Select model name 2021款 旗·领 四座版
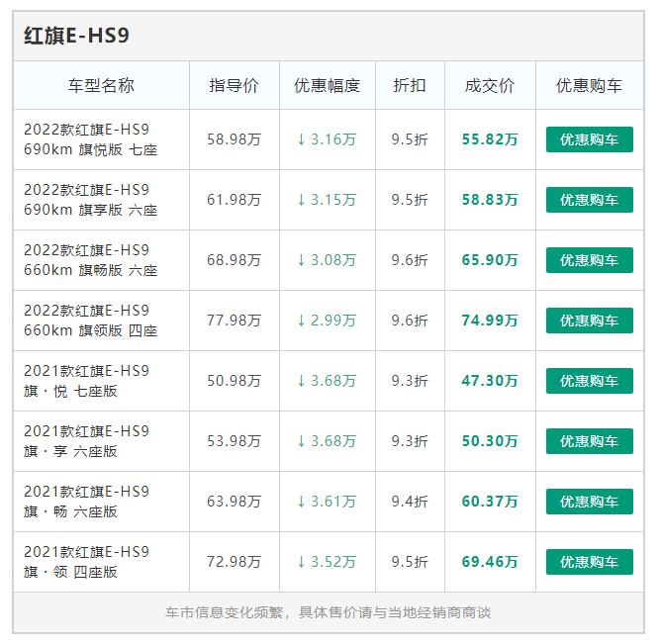Screen dimensions: 660x644 point(86,562)
